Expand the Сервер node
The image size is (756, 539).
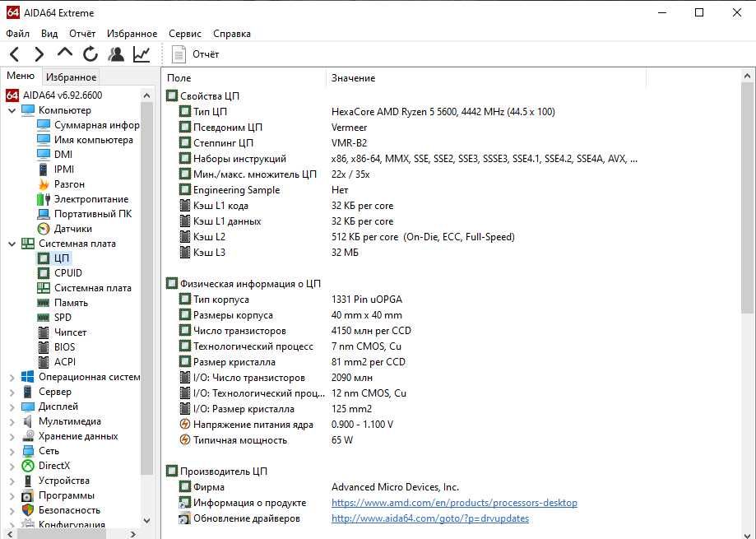tap(12, 393)
